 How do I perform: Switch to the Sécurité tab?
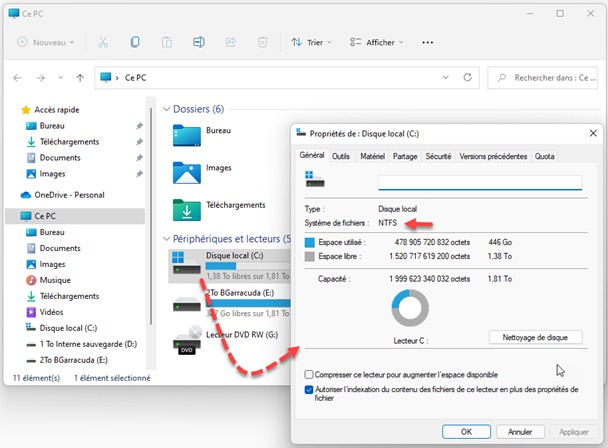[x=438, y=156]
